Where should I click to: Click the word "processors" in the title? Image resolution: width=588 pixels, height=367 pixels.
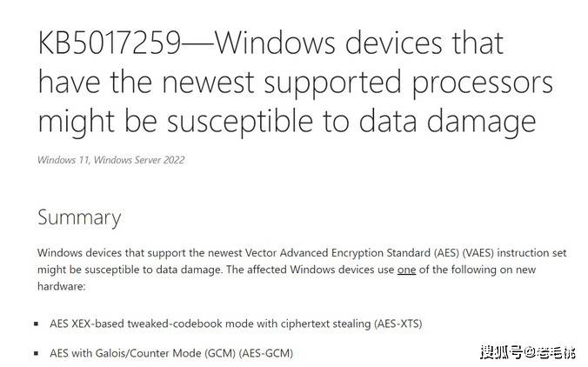(483, 83)
